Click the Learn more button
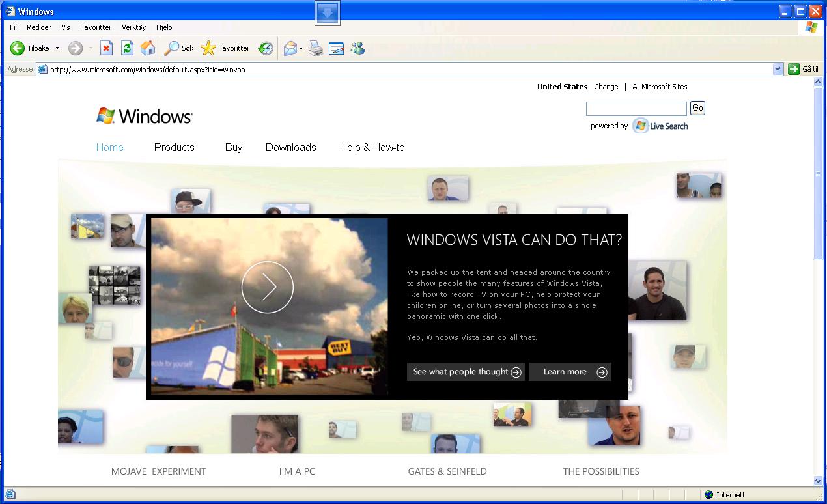 [x=570, y=372]
